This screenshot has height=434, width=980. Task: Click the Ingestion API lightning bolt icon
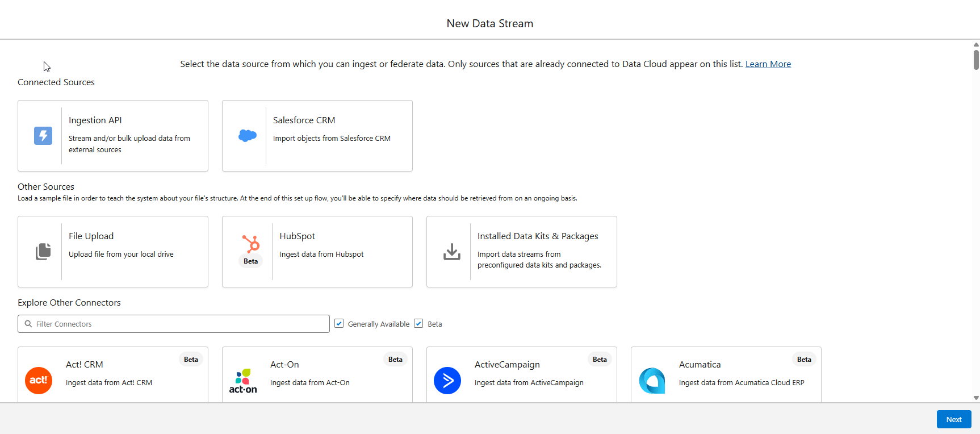(43, 136)
